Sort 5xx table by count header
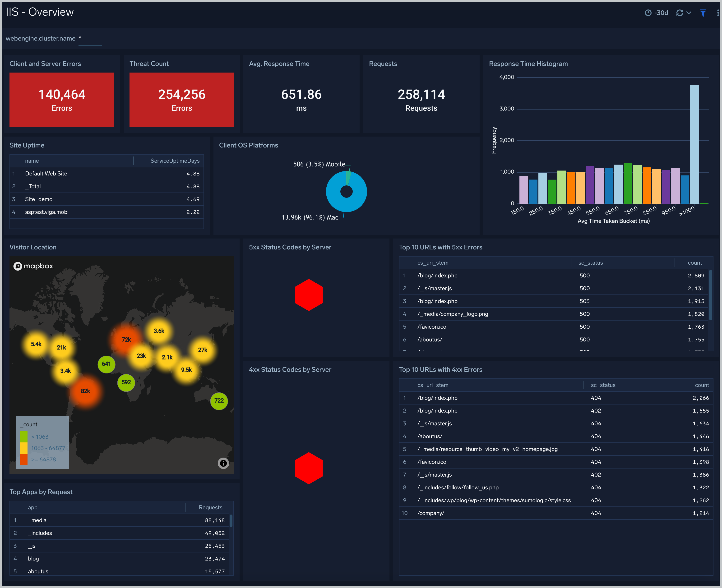The height and width of the screenshot is (588, 722). tap(694, 263)
